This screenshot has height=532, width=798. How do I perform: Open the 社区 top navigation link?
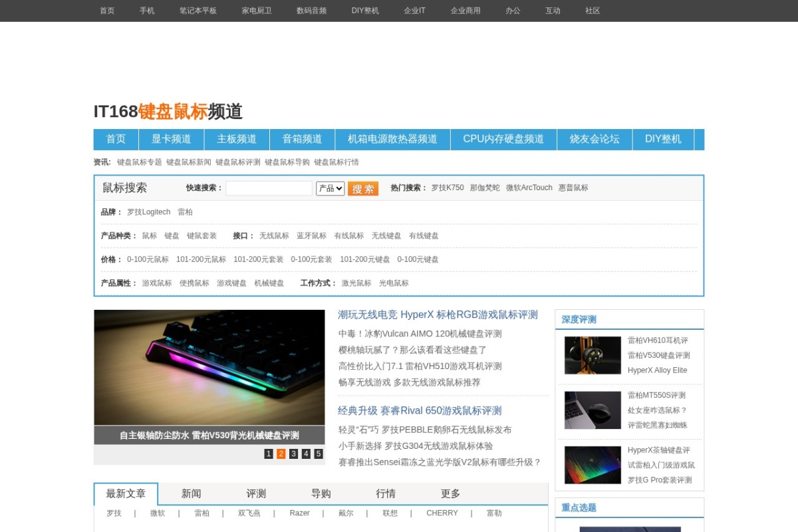point(593,11)
